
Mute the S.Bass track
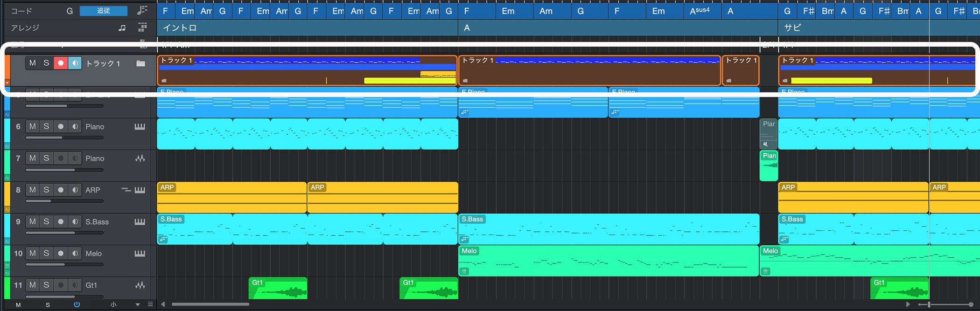32,222
